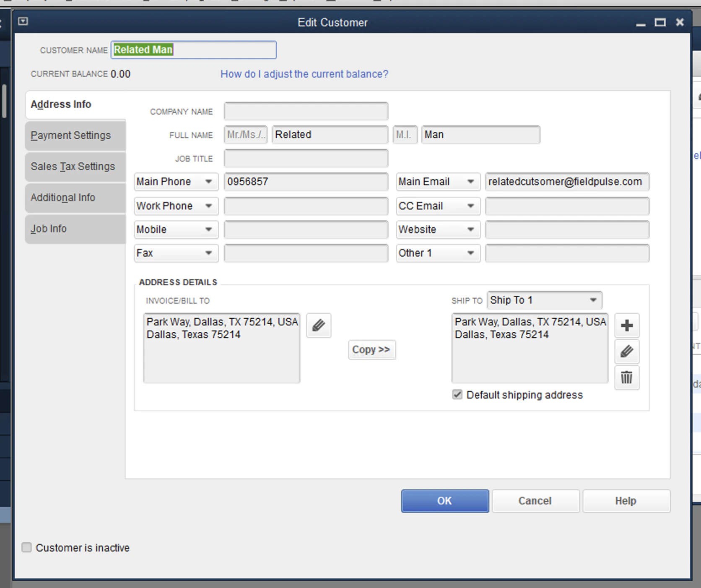
Task: Add a new Ship To address
Action: [x=627, y=325]
